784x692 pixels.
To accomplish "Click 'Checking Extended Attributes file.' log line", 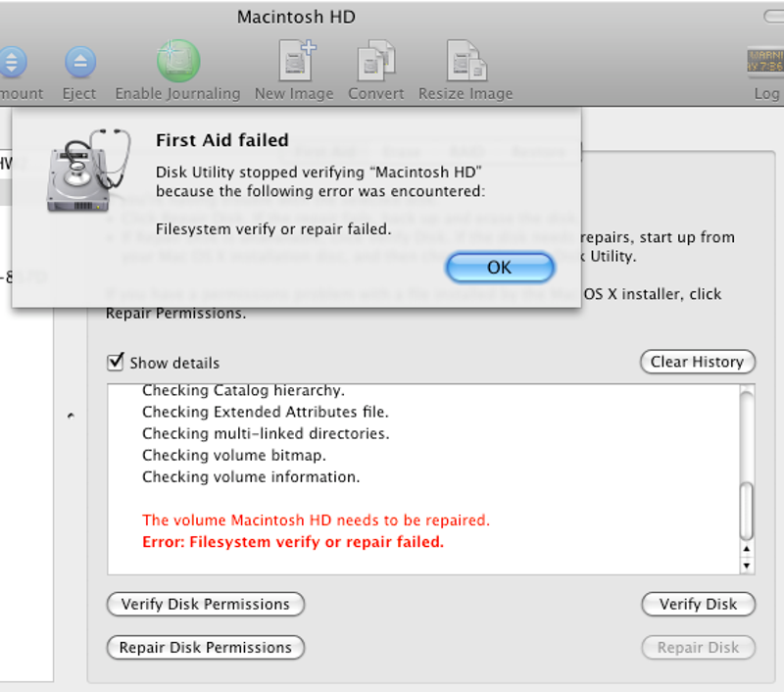I will pos(266,412).
